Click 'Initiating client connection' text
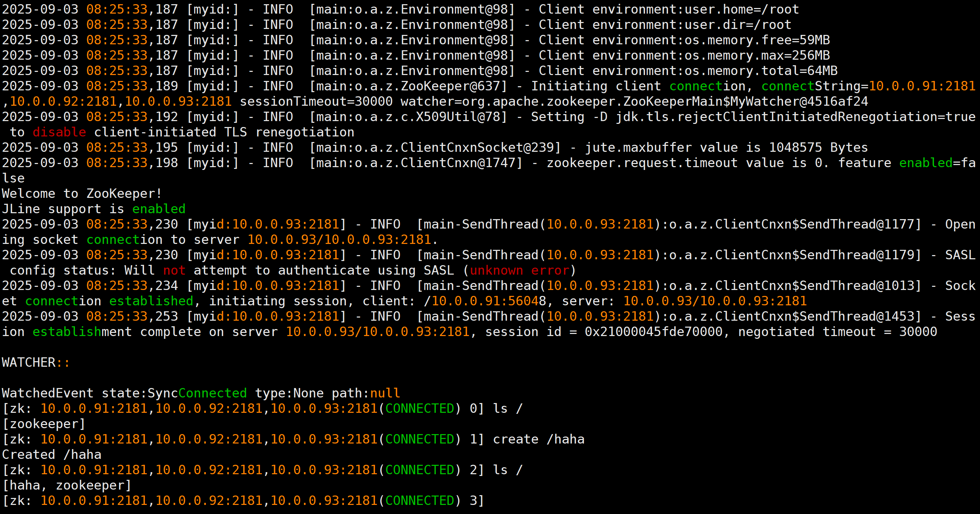Screen dimensions: 980x514 click(x=638, y=86)
